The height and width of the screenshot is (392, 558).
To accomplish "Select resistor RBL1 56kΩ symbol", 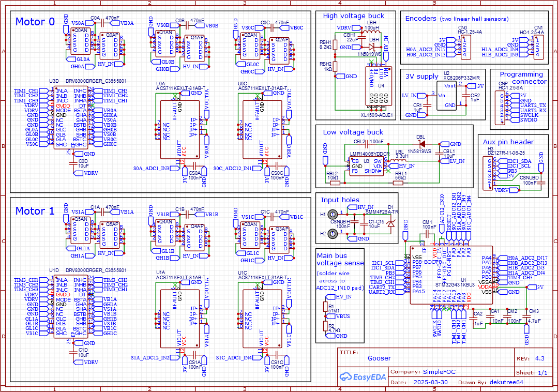I will [398, 183].
